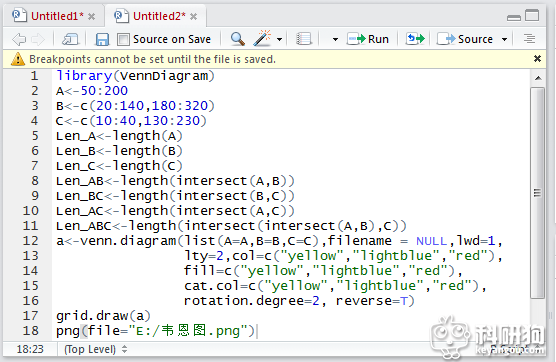Open dropdown arrow left of Run button
This screenshot has width=556, height=362.
(x=335, y=39)
